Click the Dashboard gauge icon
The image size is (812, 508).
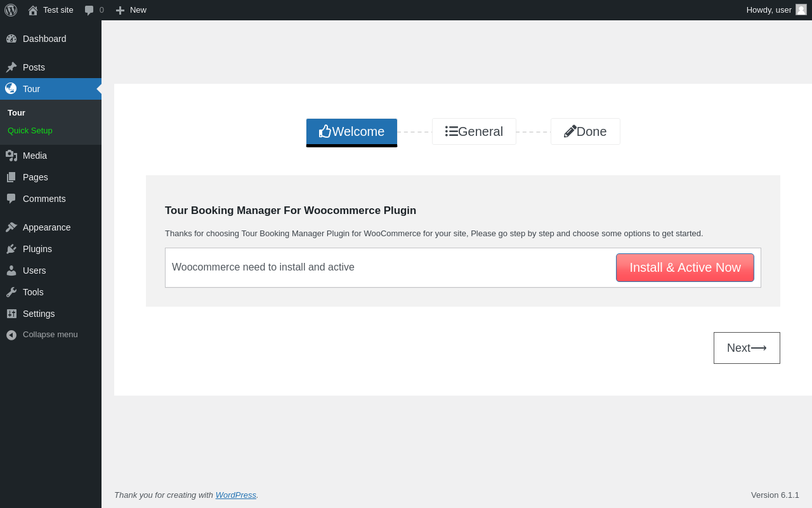[x=11, y=39]
